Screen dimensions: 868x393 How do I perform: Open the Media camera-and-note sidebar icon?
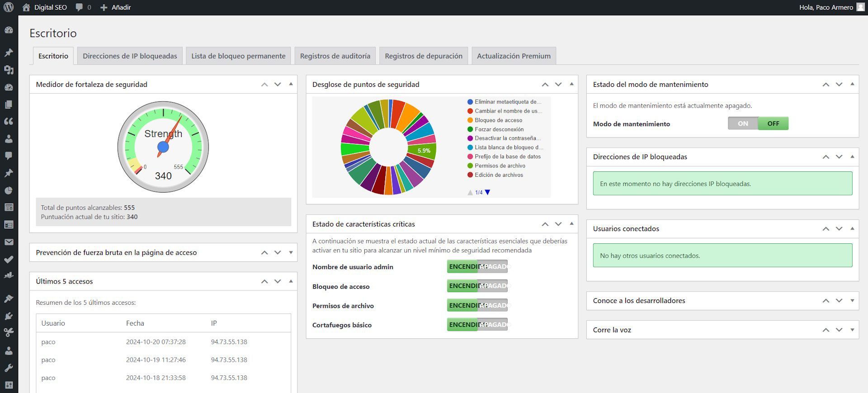[9, 70]
